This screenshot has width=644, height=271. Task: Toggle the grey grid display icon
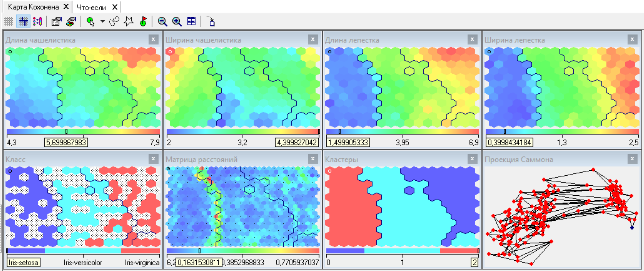[8, 21]
